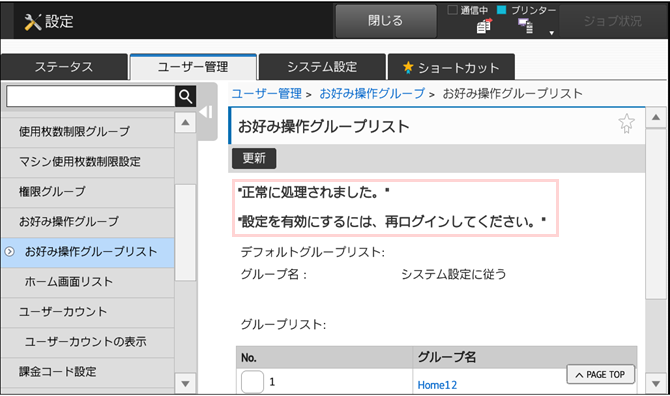Select 課金コード設定 in the side menu
The width and height of the screenshot is (670, 396).
88,372
